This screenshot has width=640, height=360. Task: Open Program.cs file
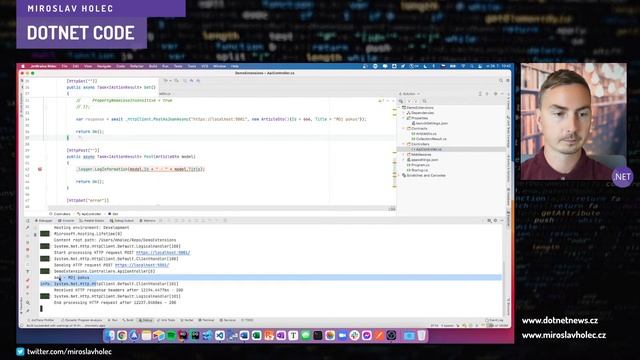coord(418,165)
